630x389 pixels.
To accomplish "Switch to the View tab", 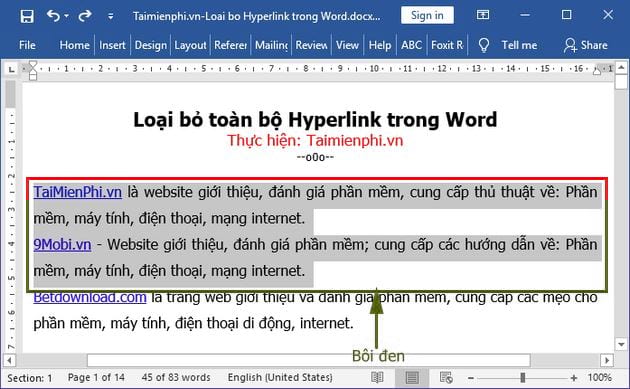I will tap(347, 45).
